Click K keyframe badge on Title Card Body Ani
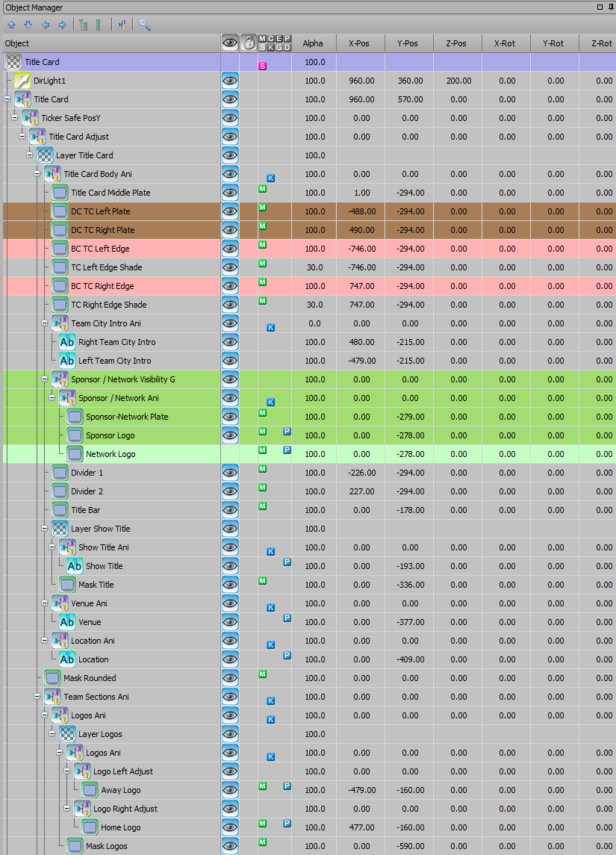 point(270,178)
